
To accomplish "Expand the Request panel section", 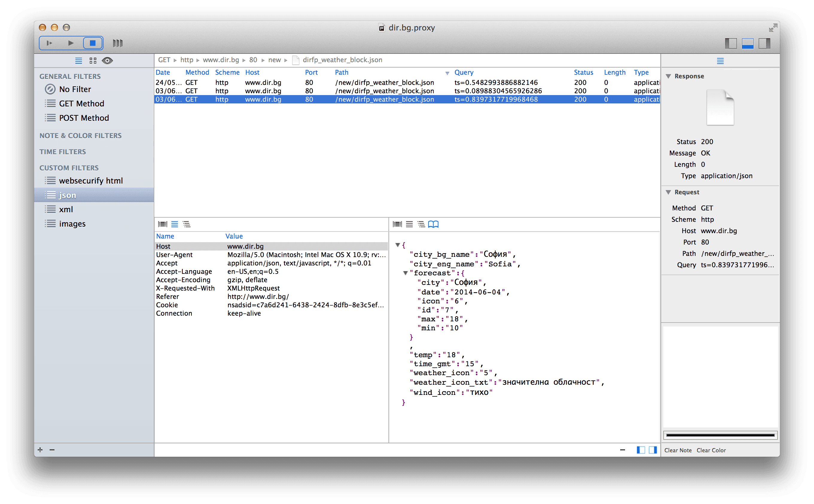I will pos(670,192).
